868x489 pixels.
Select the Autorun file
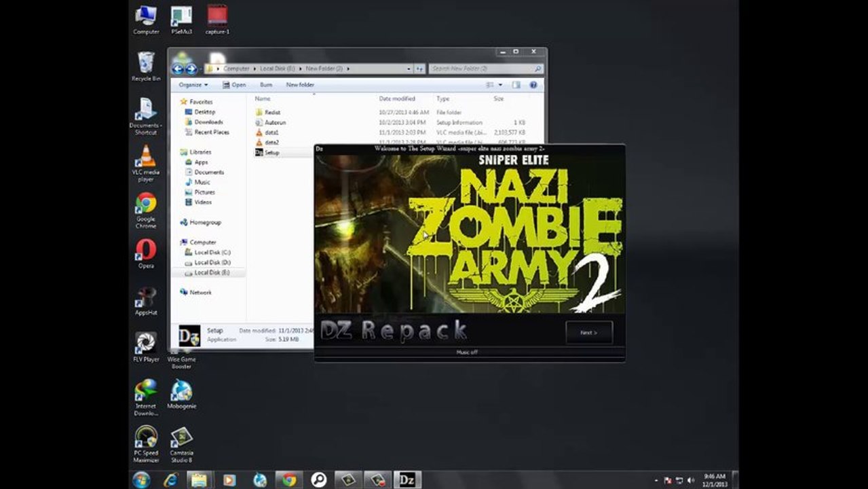pyautogui.click(x=275, y=122)
